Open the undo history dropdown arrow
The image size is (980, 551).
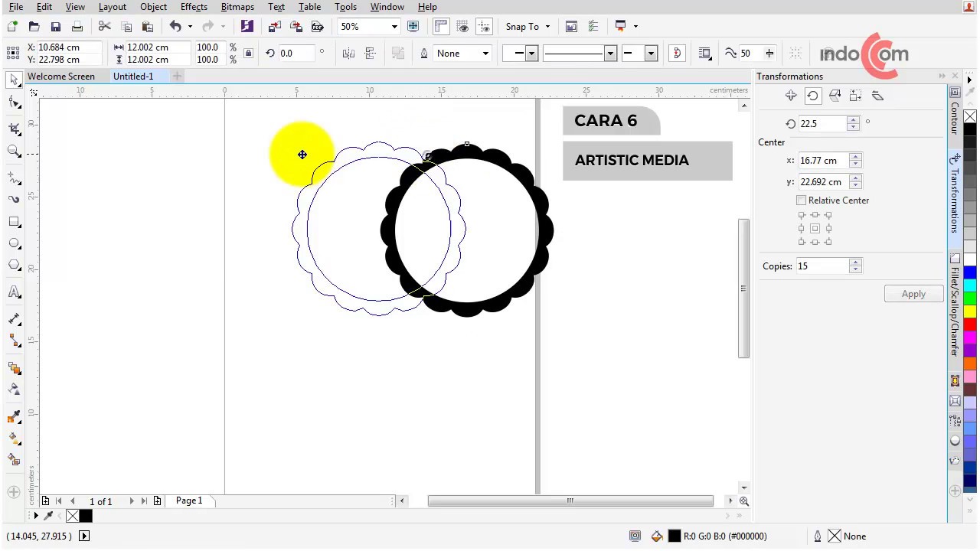[190, 26]
